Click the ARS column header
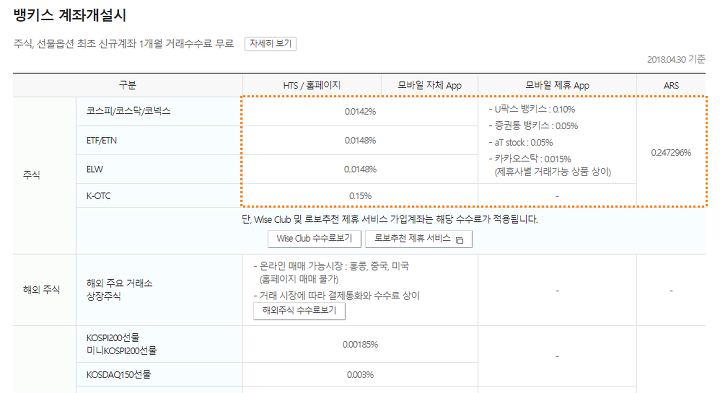 pos(671,85)
